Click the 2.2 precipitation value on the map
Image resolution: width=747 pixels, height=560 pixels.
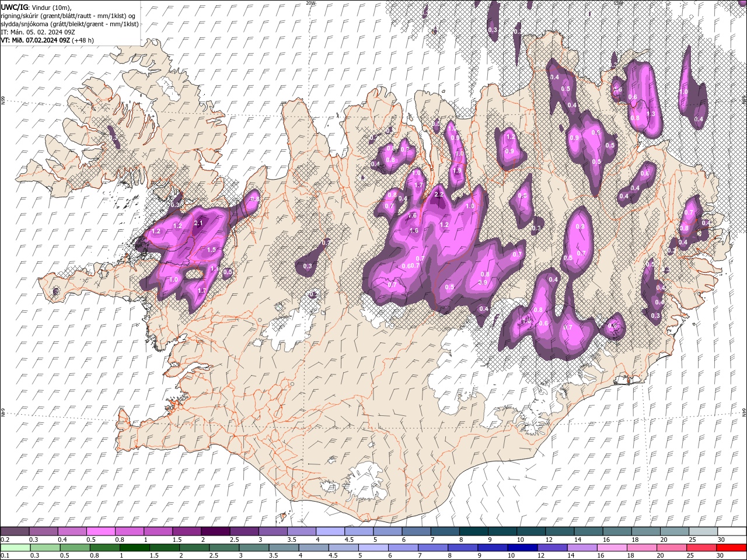tap(439, 194)
